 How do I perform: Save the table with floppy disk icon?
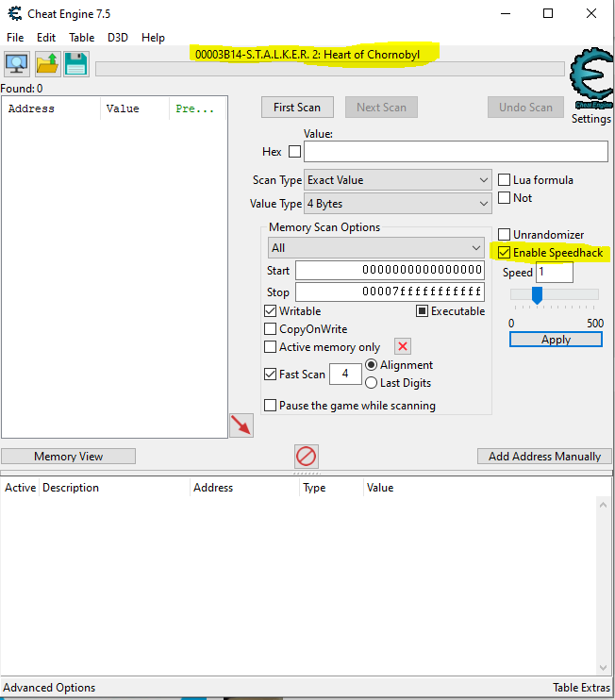click(76, 64)
